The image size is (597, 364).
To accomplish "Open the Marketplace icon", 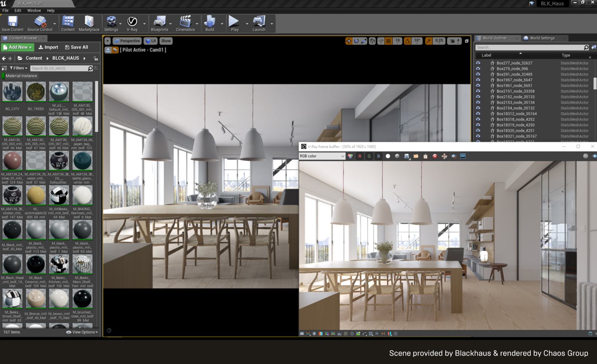I will [89, 24].
